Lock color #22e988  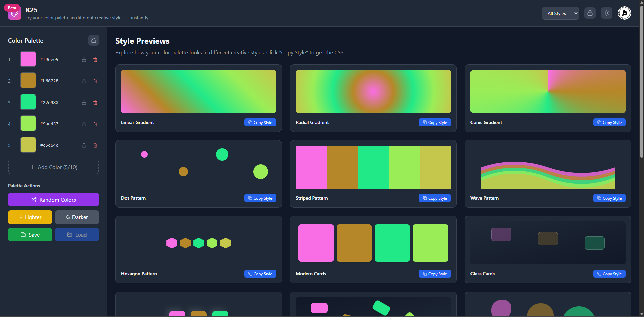click(84, 103)
